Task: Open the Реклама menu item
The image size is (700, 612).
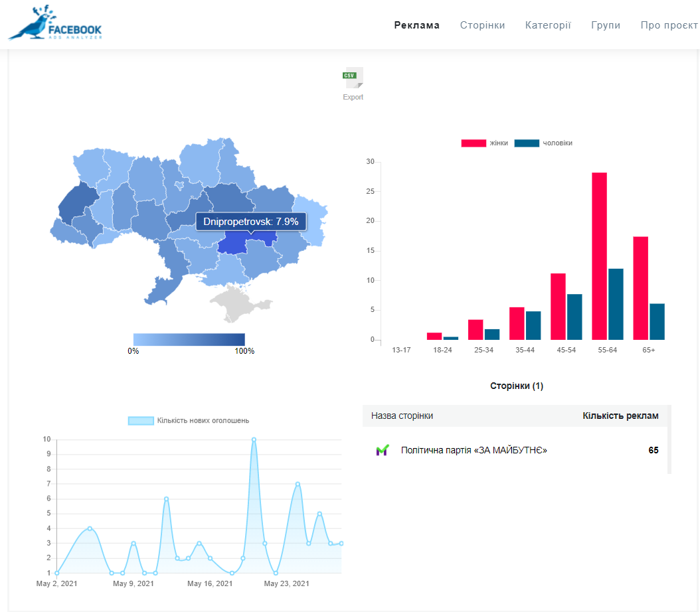Action: pyautogui.click(x=416, y=25)
